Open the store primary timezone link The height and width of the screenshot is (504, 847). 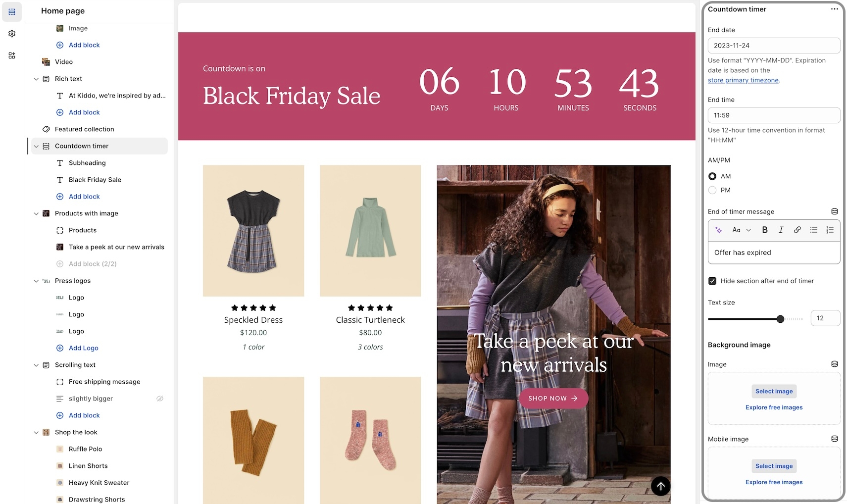[743, 80]
